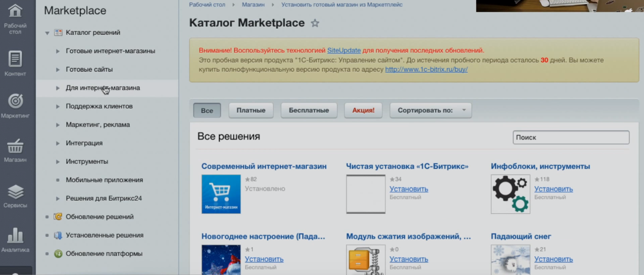644x275 pixels.
Task: Open the Инфоблоки gears thumbnail
Action: pyautogui.click(x=511, y=194)
